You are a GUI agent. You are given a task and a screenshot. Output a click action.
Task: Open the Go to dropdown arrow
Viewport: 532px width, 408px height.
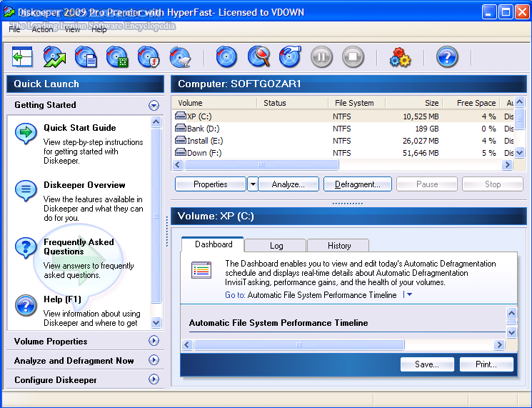(409, 294)
